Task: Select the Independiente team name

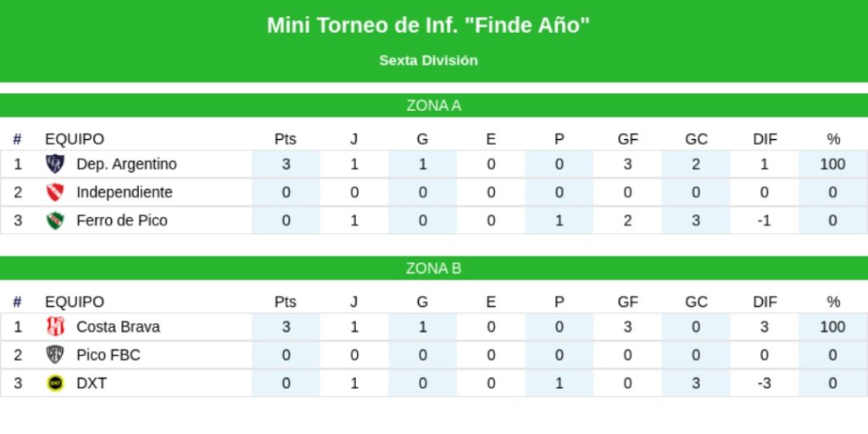Action: tap(124, 192)
